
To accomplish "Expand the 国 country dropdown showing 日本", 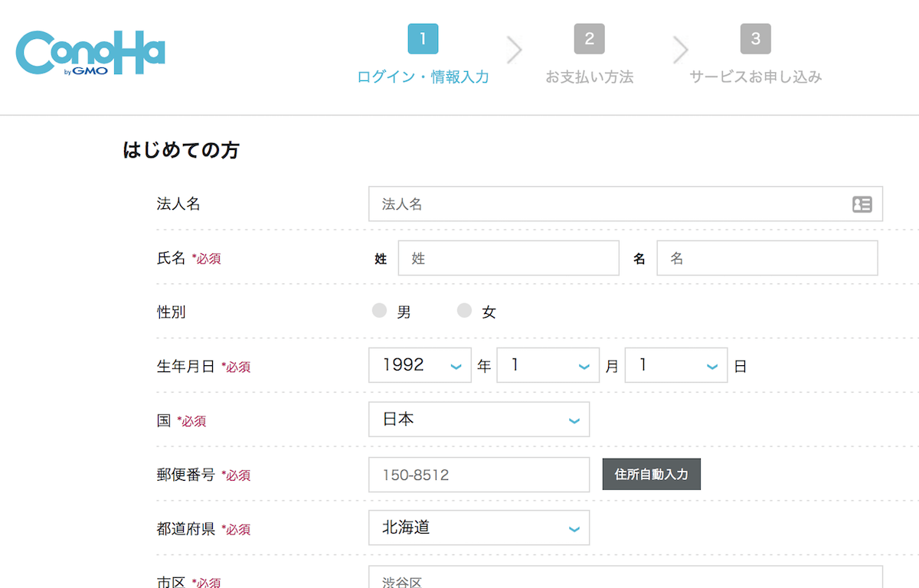I will click(x=479, y=420).
